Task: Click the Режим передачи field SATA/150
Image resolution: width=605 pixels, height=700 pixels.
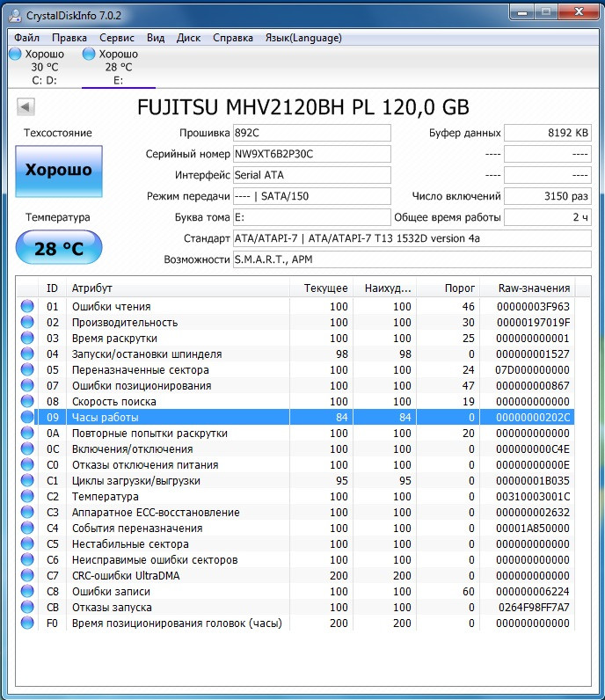Action: tap(311, 196)
